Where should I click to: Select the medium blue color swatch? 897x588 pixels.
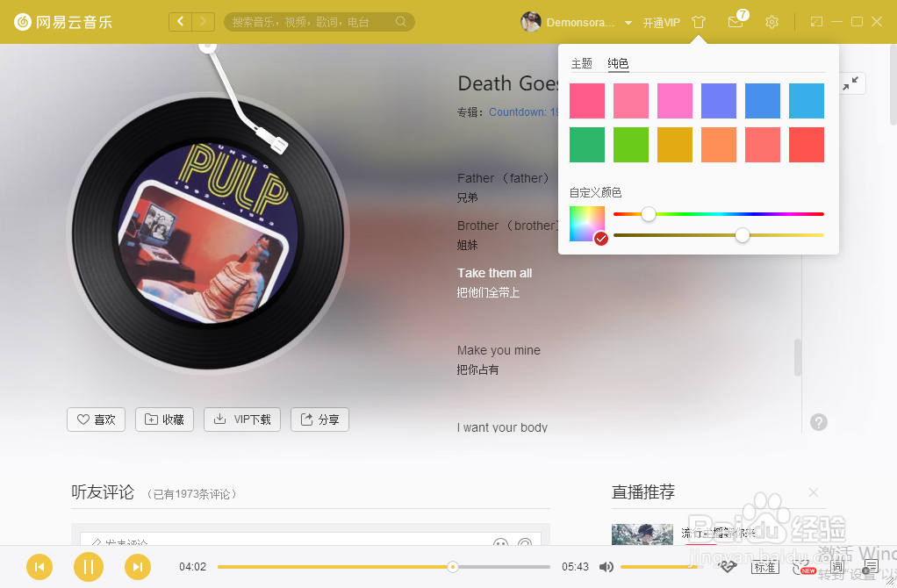coord(763,101)
